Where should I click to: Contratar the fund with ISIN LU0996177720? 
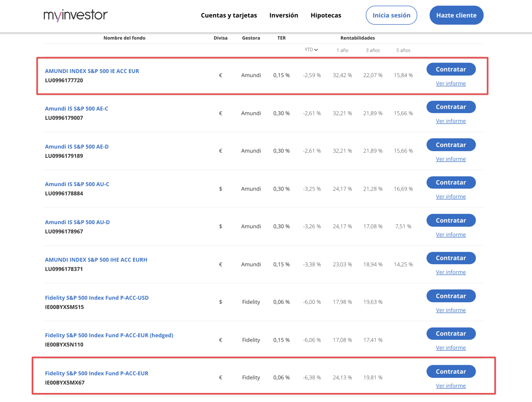[451, 69]
